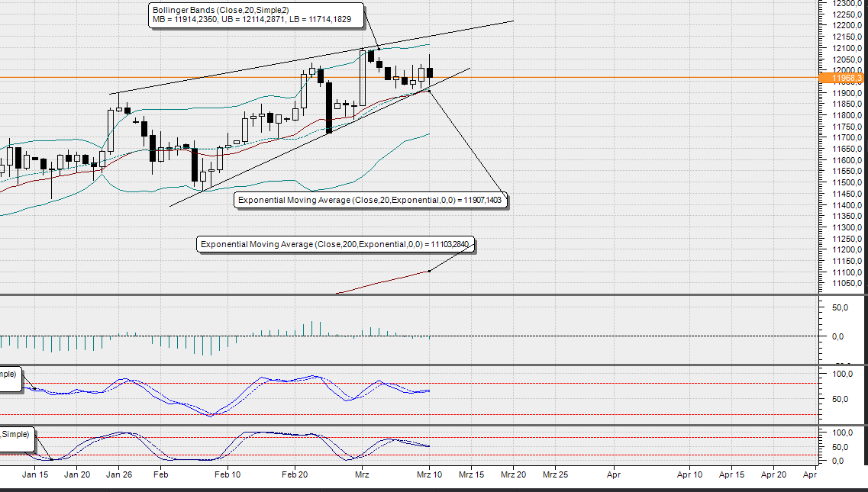Screen dimensions: 868x492
Task: Click the 11400,0 price axis label
Action: coord(847,204)
